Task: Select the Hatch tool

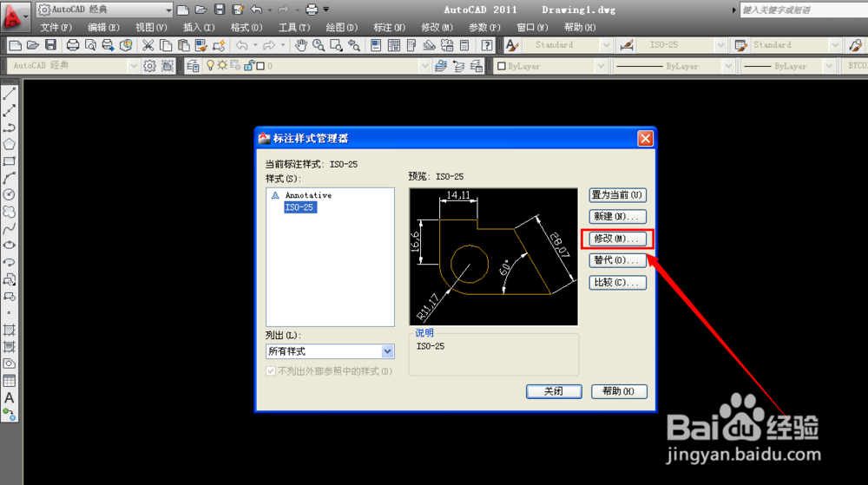Action: [10, 331]
